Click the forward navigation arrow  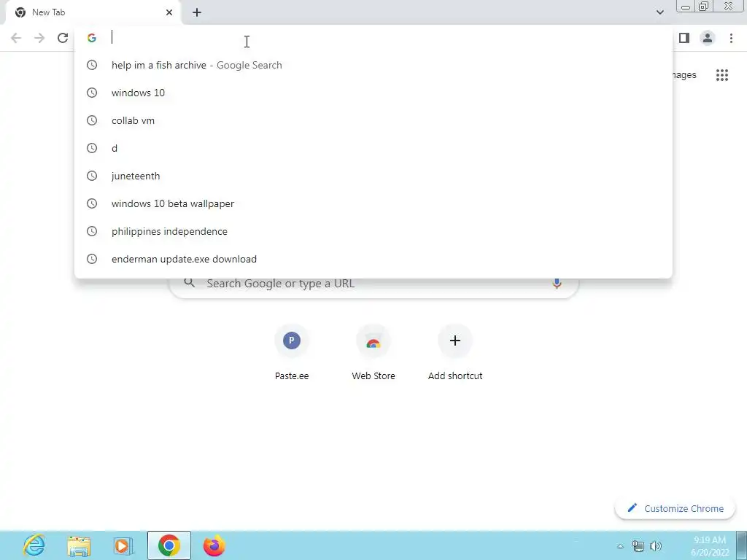tap(39, 38)
